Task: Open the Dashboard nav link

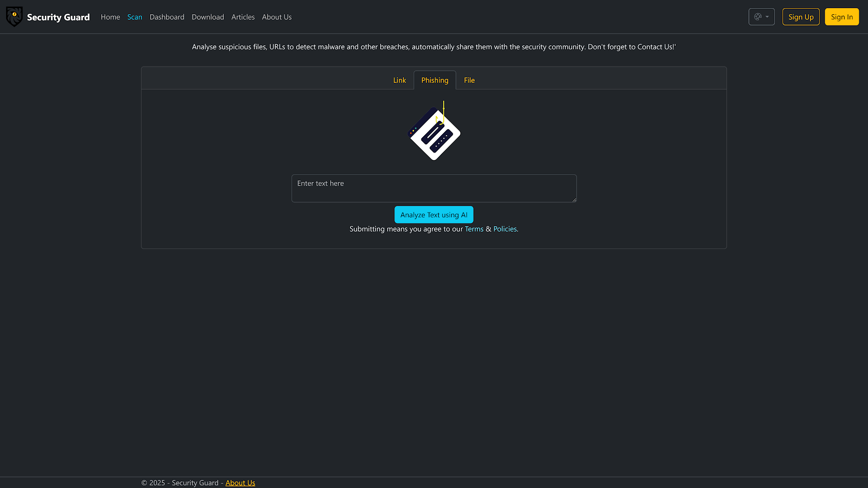Action: [167, 17]
